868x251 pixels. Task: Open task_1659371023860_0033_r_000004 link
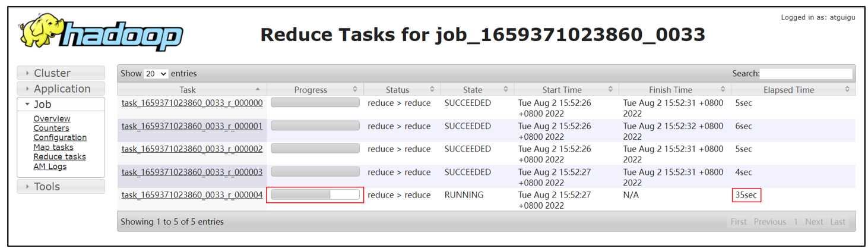coord(192,195)
